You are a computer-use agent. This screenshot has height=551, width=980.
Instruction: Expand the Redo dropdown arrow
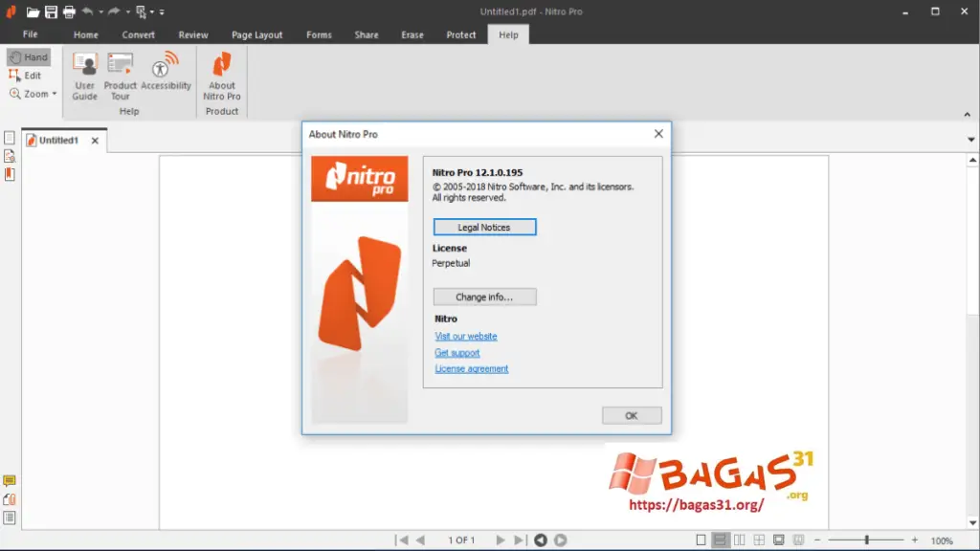pos(127,11)
